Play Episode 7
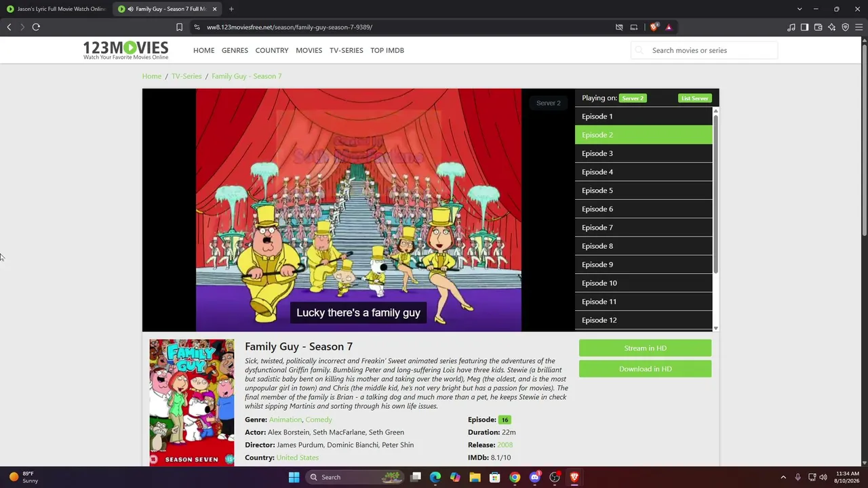The height and width of the screenshot is (488, 868). [x=644, y=228]
